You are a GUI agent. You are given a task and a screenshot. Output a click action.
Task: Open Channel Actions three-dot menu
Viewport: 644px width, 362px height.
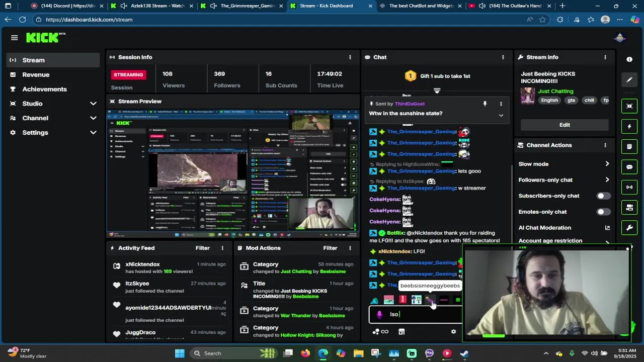[x=605, y=145]
